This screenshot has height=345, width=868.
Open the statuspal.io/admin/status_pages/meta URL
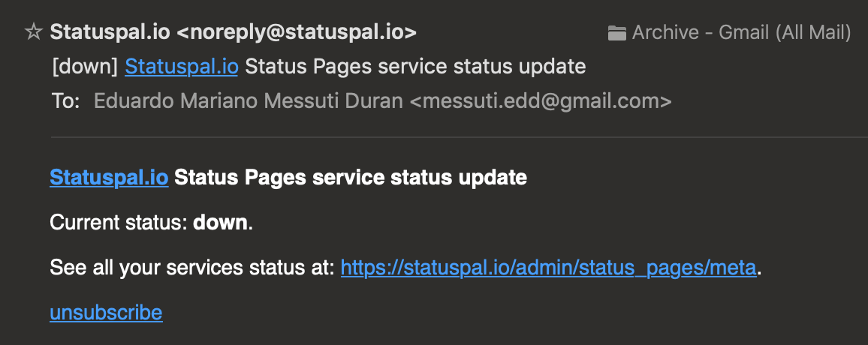(x=548, y=268)
